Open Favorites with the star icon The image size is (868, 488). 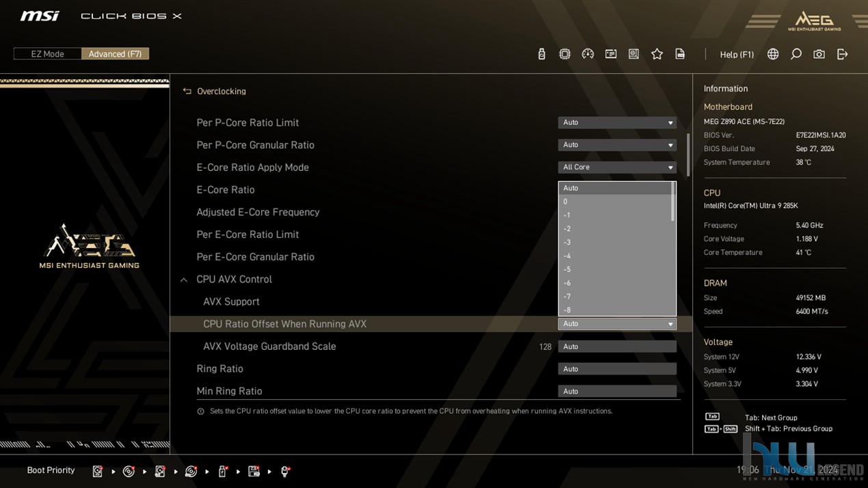click(657, 54)
